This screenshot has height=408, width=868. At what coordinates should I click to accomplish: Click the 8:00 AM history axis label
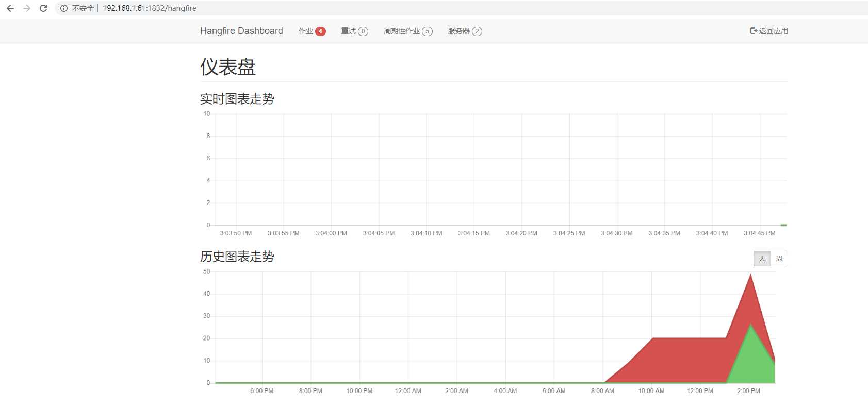tap(602, 391)
